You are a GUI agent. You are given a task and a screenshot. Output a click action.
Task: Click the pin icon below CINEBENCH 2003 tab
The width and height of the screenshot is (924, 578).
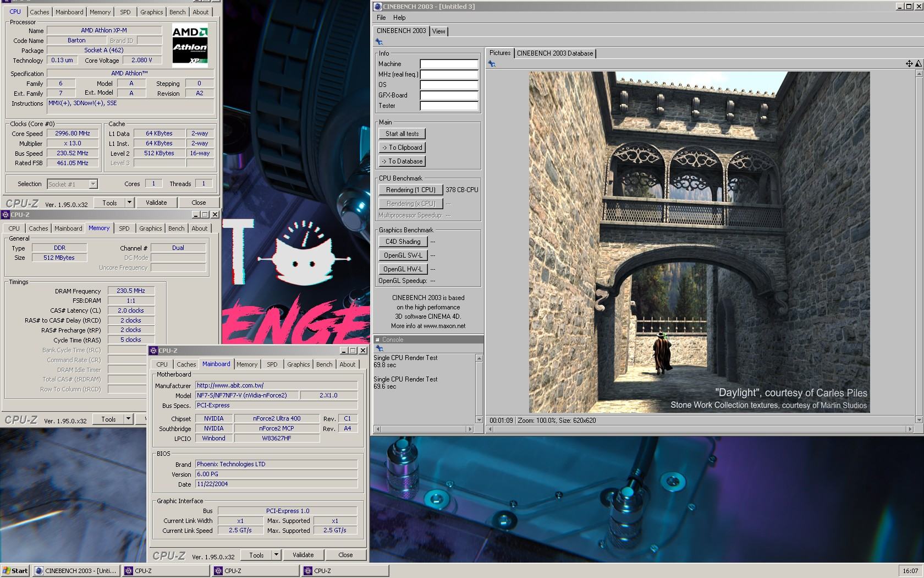379,42
